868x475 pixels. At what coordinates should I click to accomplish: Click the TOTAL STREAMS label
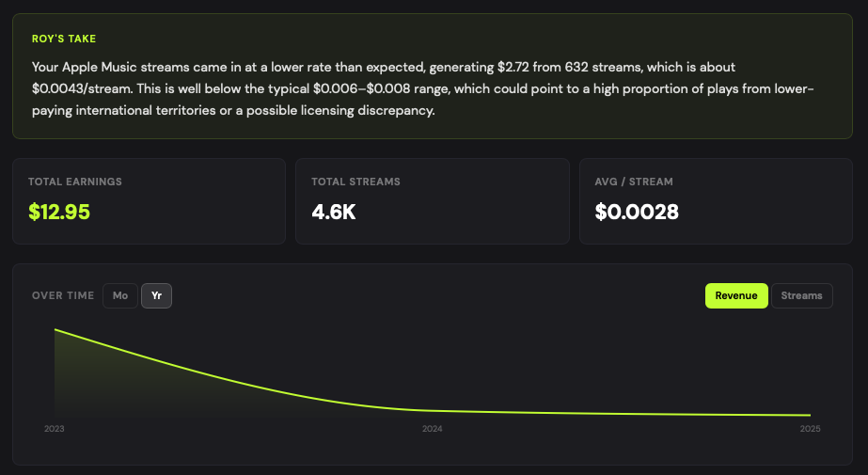coord(355,182)
